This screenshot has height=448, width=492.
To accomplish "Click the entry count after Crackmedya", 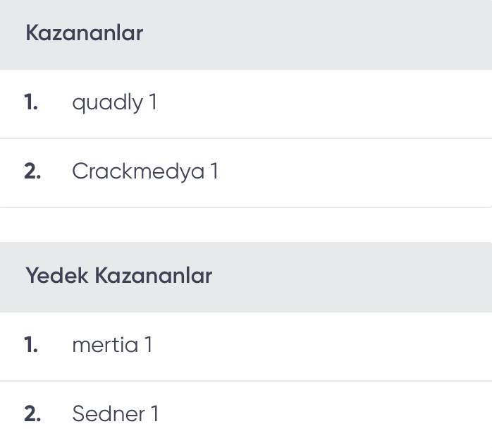I will (x=214, y=171).
